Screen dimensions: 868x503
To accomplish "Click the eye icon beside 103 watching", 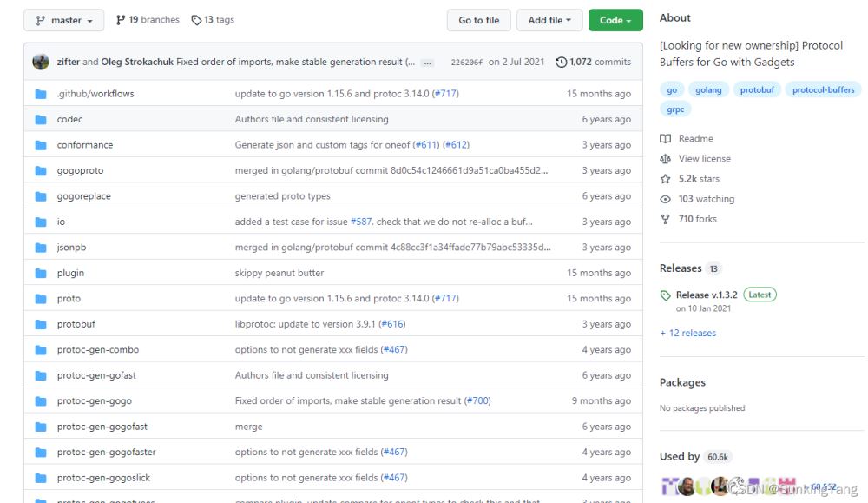I will (x=666, y=199).
